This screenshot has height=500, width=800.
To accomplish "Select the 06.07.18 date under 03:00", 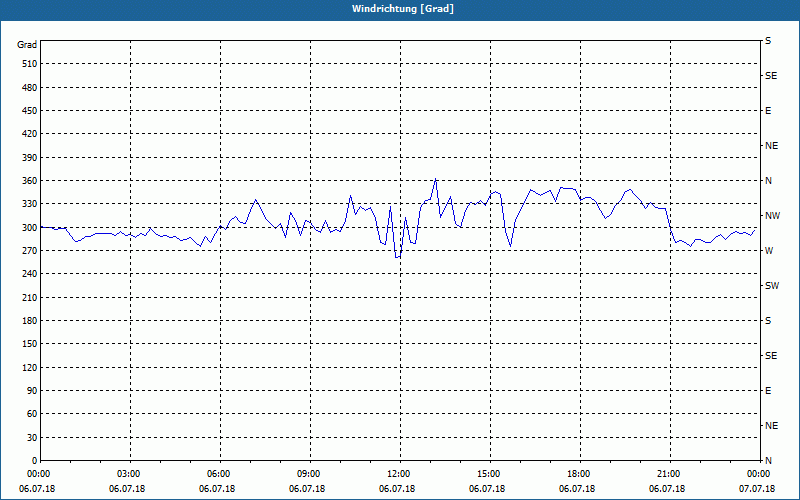I will 127,489.
